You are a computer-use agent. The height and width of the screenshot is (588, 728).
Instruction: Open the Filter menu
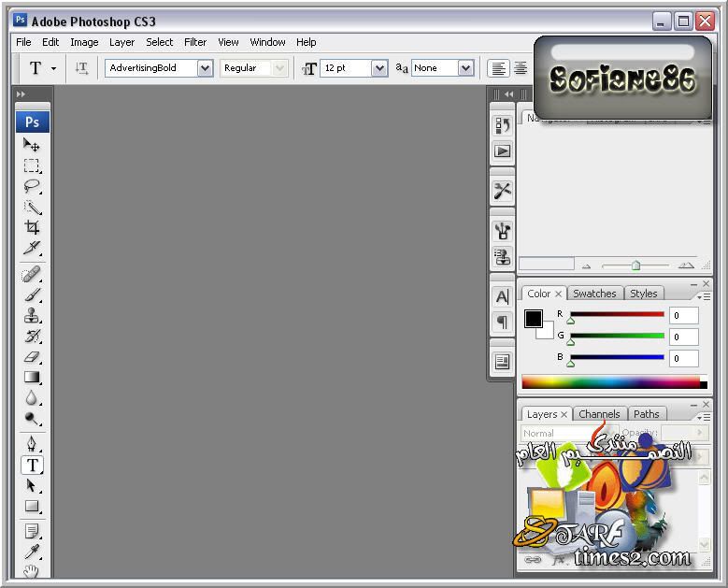pyautogui.click(x=195, y=42)
